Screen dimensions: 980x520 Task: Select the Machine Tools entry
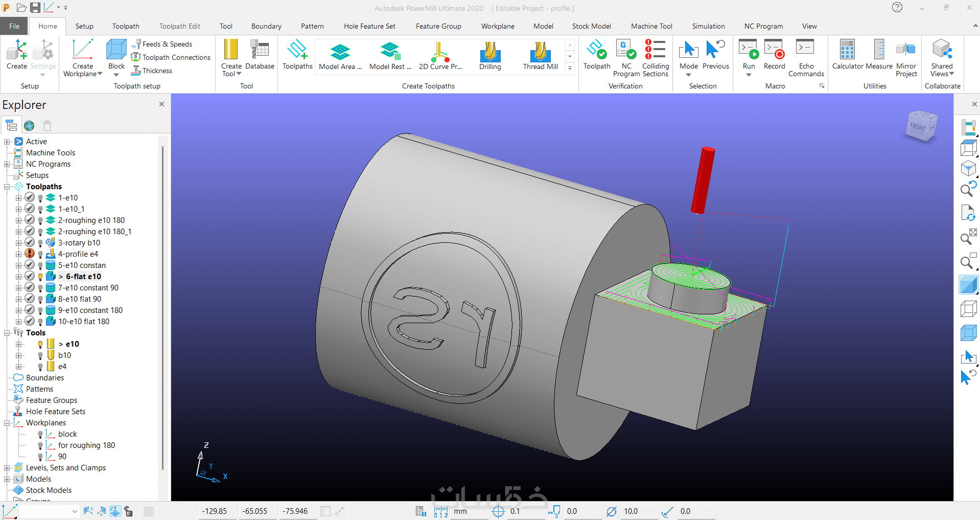(x=51, y=153)
